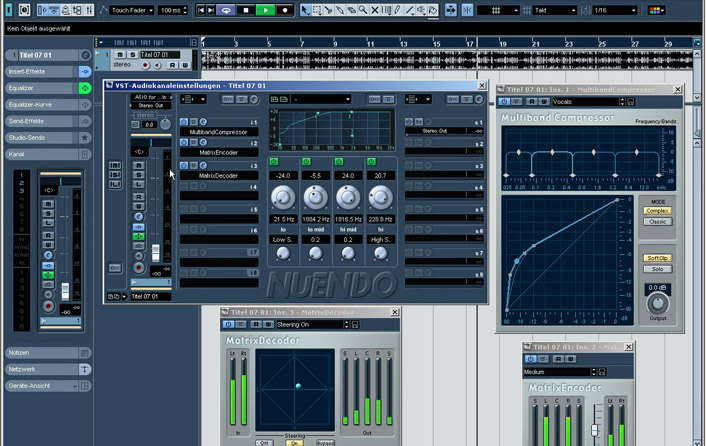
Task: Click the channel volume fader in VST settings
Action: coord(155,252)
